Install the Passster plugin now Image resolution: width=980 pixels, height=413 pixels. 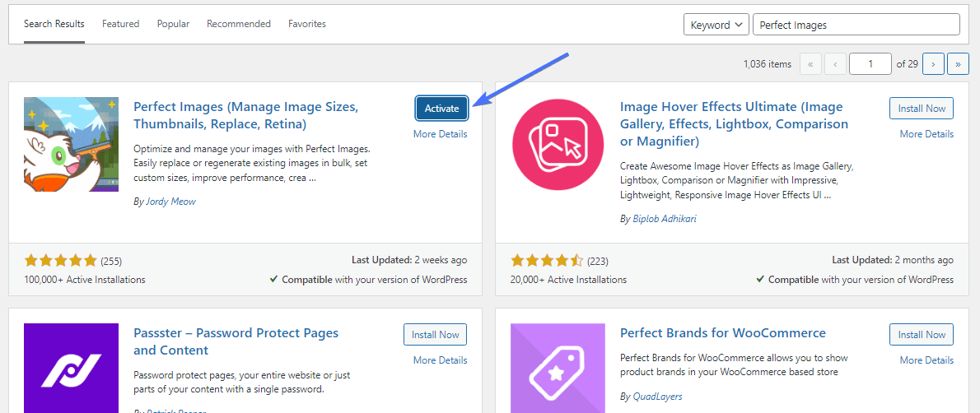click(x=436, y=334)
